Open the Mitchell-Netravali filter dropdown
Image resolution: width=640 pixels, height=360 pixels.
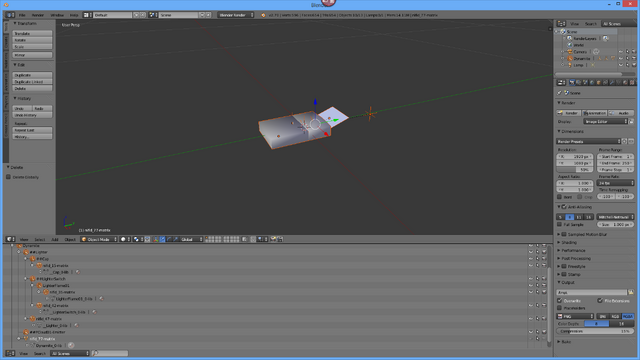click(x=615, y=217)
